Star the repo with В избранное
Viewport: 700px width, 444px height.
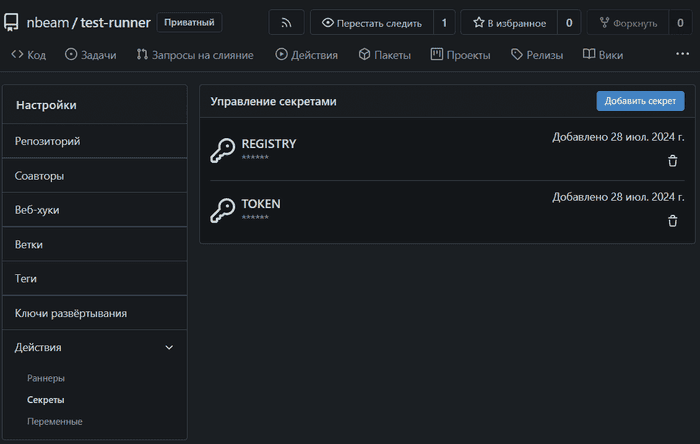pos(508,22)
